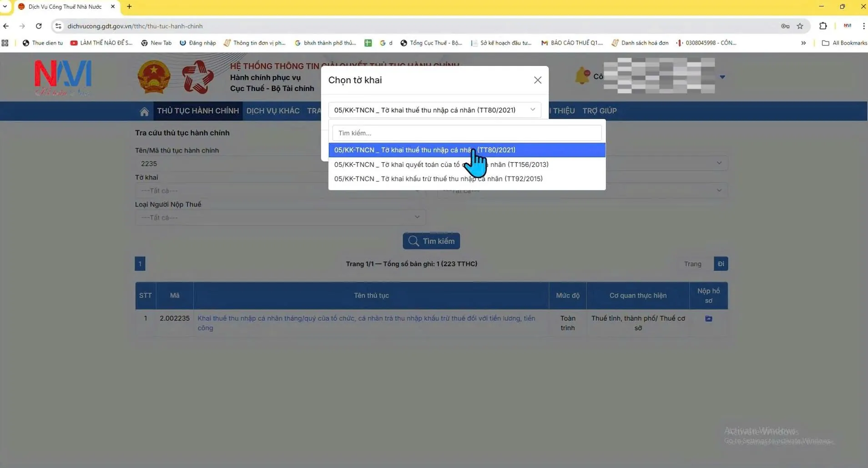The image size is (868, 468).
Task: Click the notification bell icon
Action: [582, 76]
